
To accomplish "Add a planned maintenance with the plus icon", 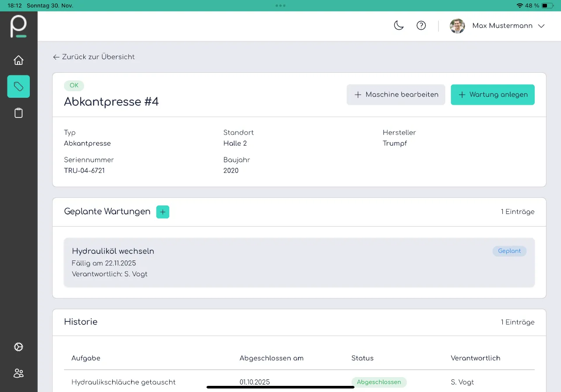I will click(x=163, y=212).
